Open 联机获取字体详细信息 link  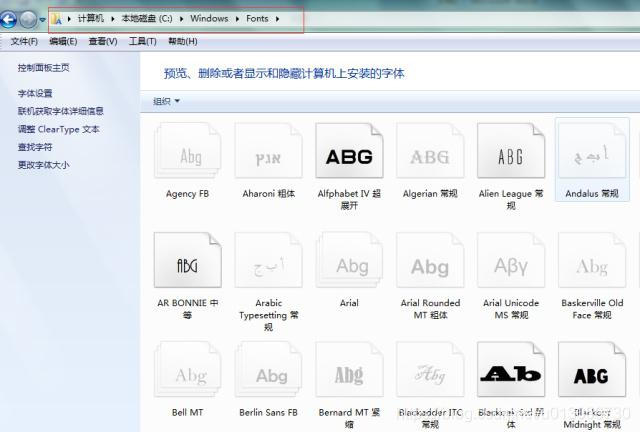pos(60,111)
